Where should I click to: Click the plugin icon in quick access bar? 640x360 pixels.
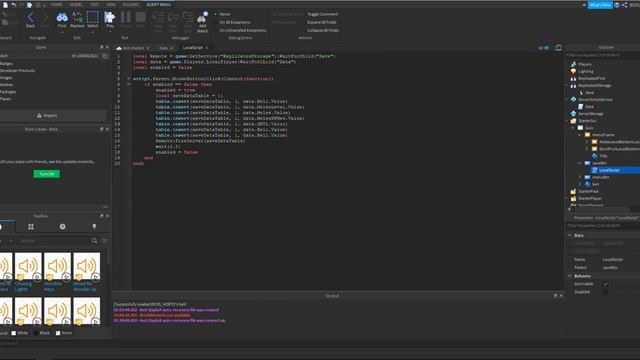click(29, 5)
